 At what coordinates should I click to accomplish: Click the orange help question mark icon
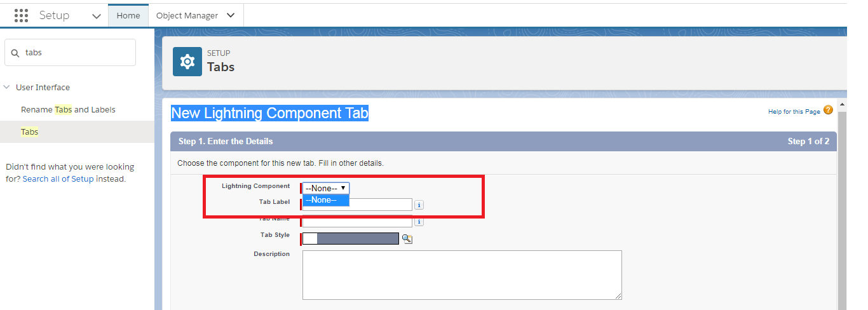pos(828,110)
